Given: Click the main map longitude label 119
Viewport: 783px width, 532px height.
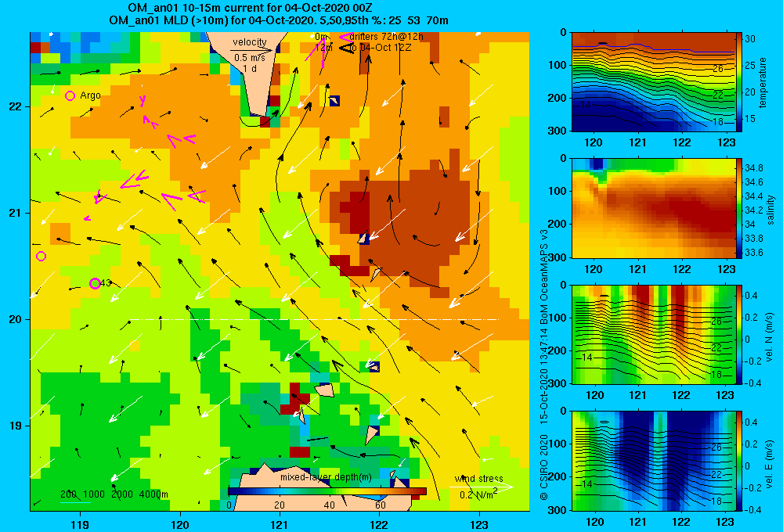Looking at the screenshot, I should tap(80, 524).
